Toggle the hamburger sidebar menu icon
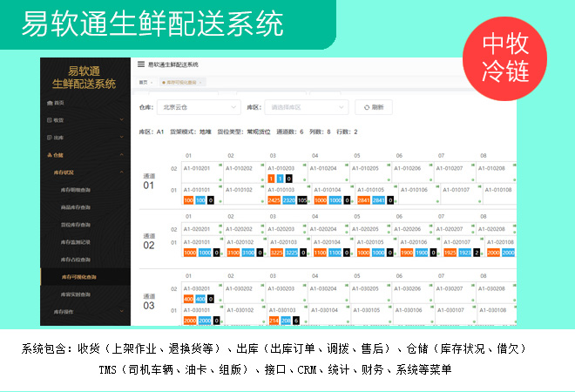The image size is (575, 392). click(x=141, y=64)
